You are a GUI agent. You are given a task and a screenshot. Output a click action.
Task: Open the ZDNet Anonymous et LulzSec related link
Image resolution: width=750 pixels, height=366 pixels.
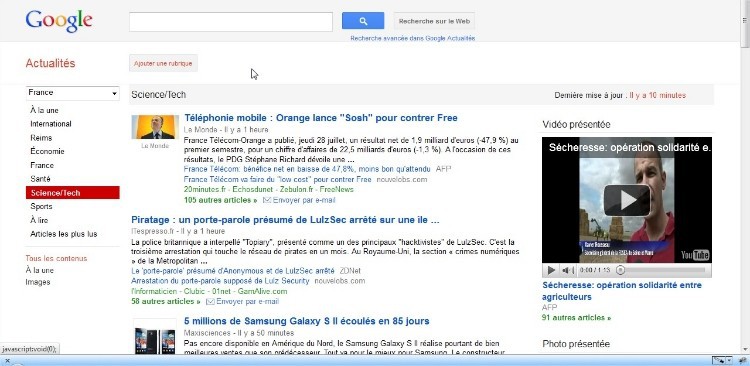tap(233, 271)
